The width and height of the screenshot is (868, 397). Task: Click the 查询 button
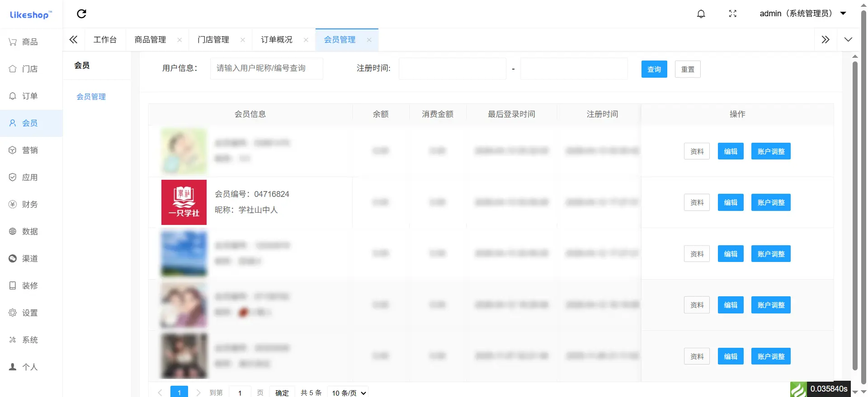click(x=654, y=69)
